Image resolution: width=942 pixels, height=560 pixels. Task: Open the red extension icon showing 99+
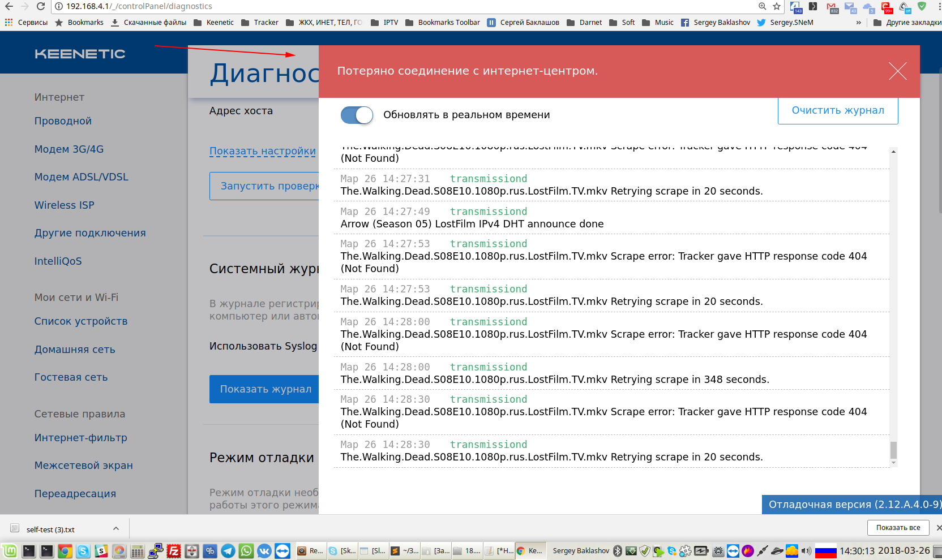[887, 7]
